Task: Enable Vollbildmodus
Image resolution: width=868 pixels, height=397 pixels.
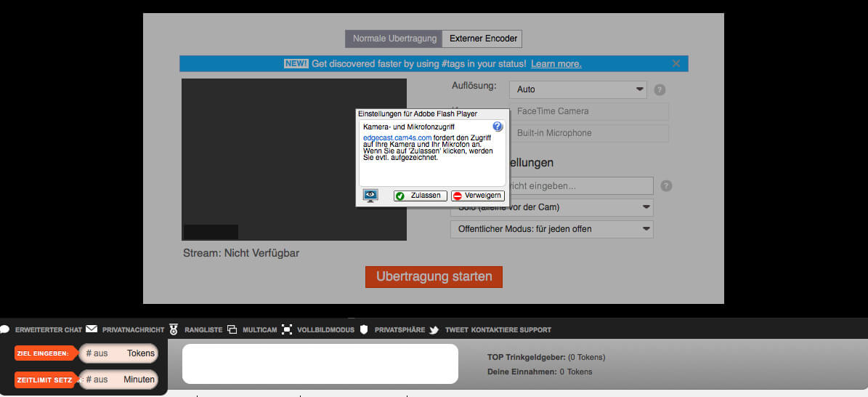Action: [326, 330]
